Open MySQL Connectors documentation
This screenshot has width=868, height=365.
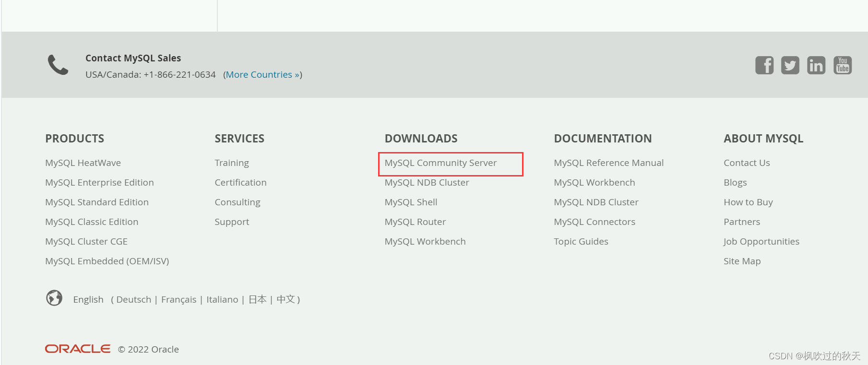(595, 222)
